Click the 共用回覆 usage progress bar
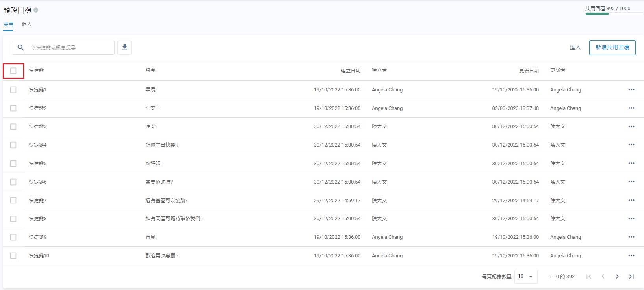 [x=614, y=14]
